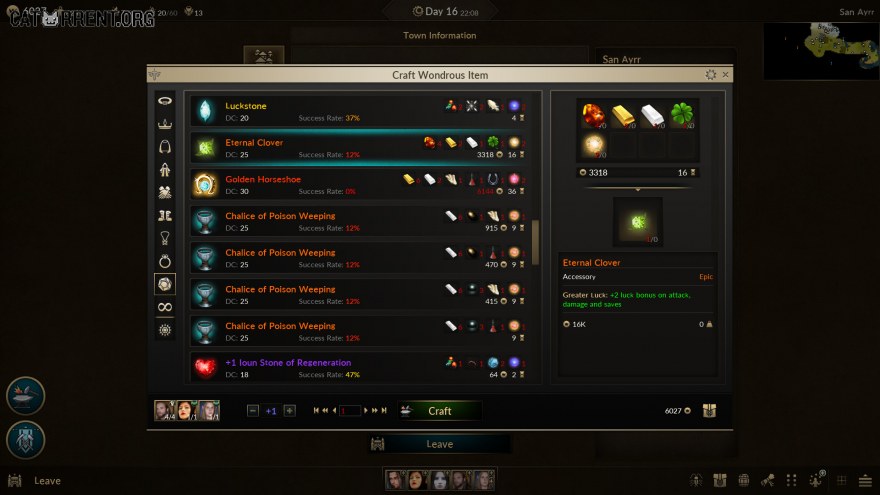The height and width of the screenshot is (495, 880).
Task: Select the crown headwear category icon
Action: pyautogui.click(x=164, y=123)
